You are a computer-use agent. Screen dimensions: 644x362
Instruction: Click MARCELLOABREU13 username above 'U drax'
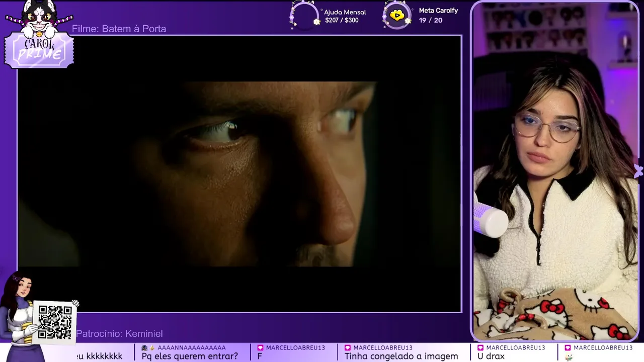click(x=516, y=348)
